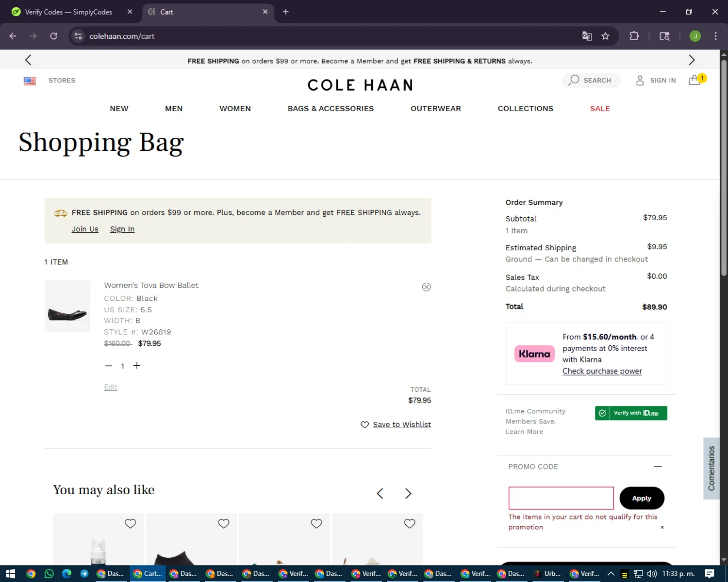This screenshot has height=582, width=728.
Task: Click the Sign In membership link
Action: pyautogui.click(x=122, y=229)
